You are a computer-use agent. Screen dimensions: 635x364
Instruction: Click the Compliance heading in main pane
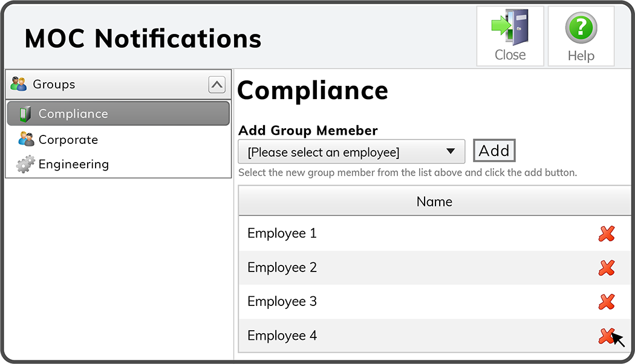point(312,90)
